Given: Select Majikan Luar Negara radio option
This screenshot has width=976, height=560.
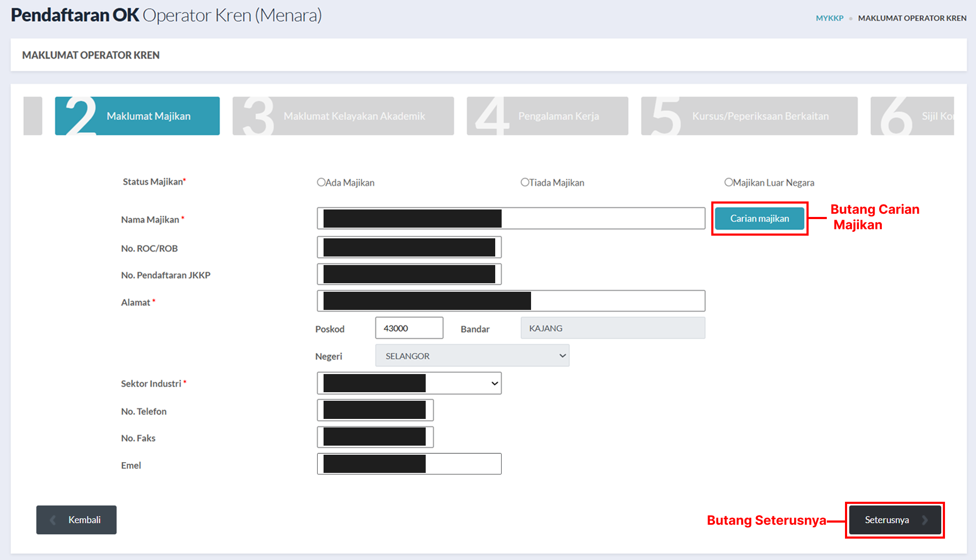Looking at the screenshot, I should 728,182.
